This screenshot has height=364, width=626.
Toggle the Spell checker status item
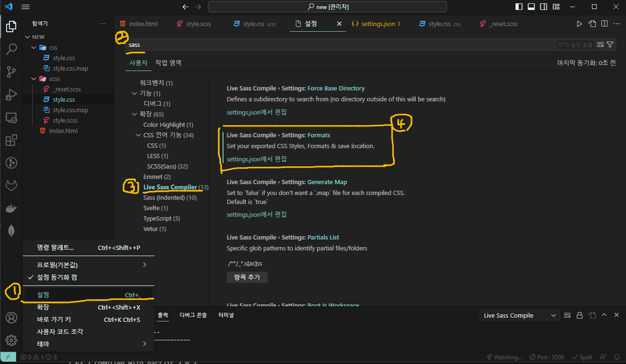click(x=582, y=357)
